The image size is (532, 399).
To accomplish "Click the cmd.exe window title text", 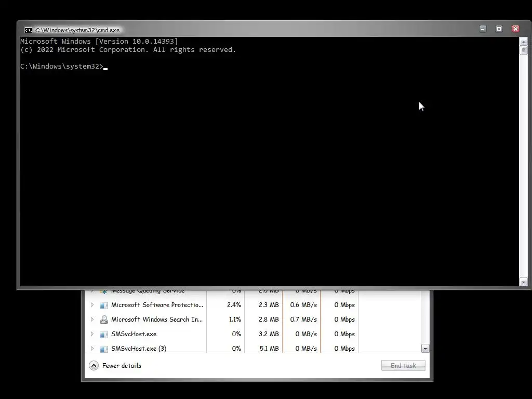I will (x=77, y=30).
